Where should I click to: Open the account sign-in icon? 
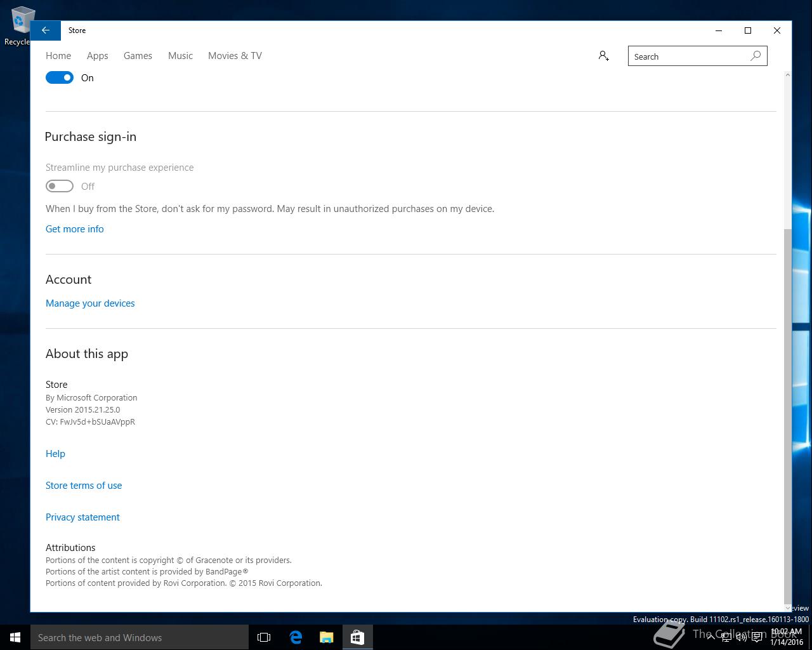coord(604,56)
